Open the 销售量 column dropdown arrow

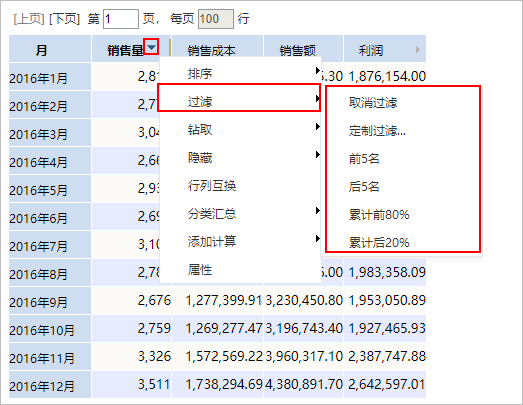151,47
